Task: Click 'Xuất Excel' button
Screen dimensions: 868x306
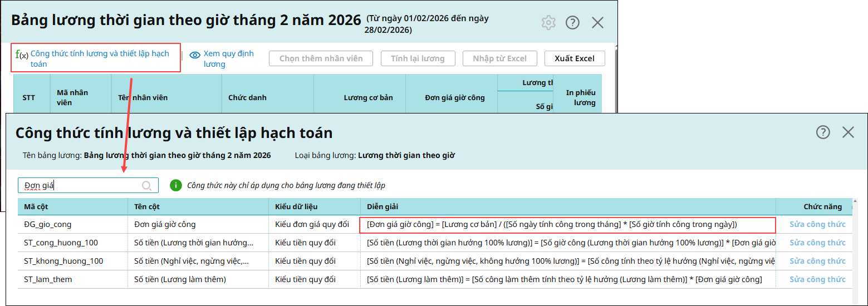Action: 575,58
